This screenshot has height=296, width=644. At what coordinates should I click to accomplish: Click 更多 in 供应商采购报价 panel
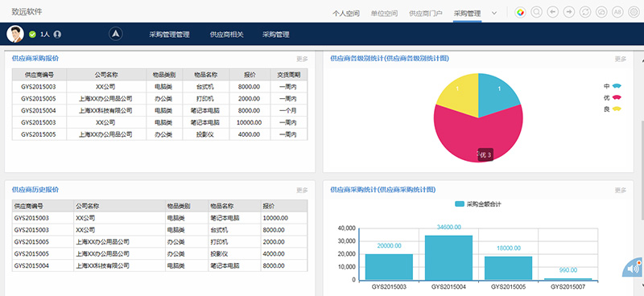pos(303,59)
